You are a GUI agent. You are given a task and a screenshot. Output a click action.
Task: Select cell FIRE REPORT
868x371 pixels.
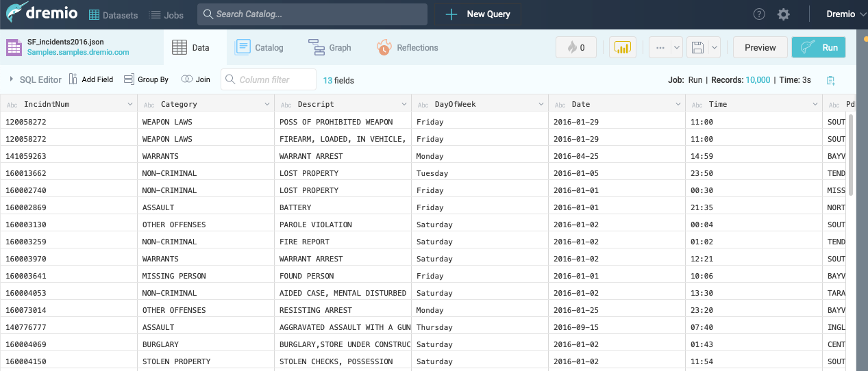click(x=343, y=242)
